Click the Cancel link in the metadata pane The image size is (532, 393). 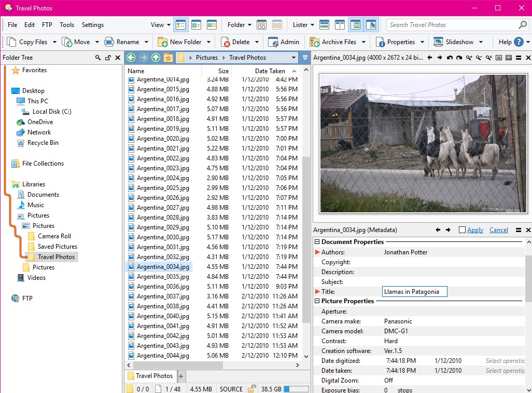point(498,229)
